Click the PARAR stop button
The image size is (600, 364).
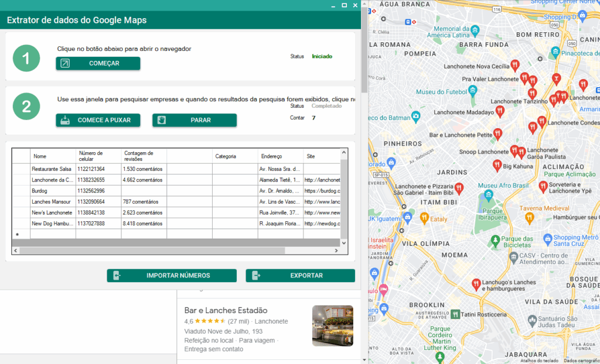(x=195, y=120)
